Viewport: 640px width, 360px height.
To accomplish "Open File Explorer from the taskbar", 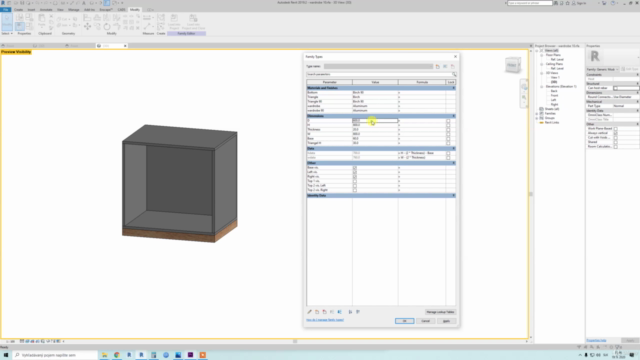I will (104, 355).
